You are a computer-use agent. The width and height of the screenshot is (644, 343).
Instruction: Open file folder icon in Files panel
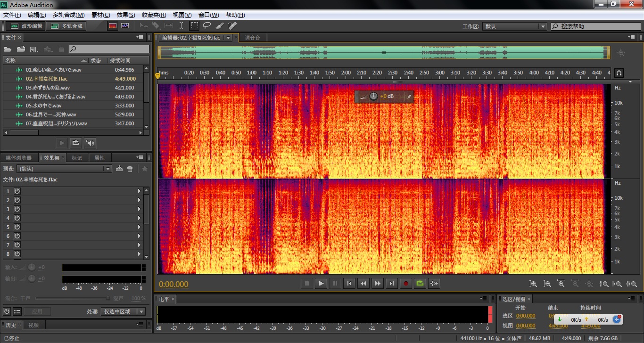[x=8, y=49]
